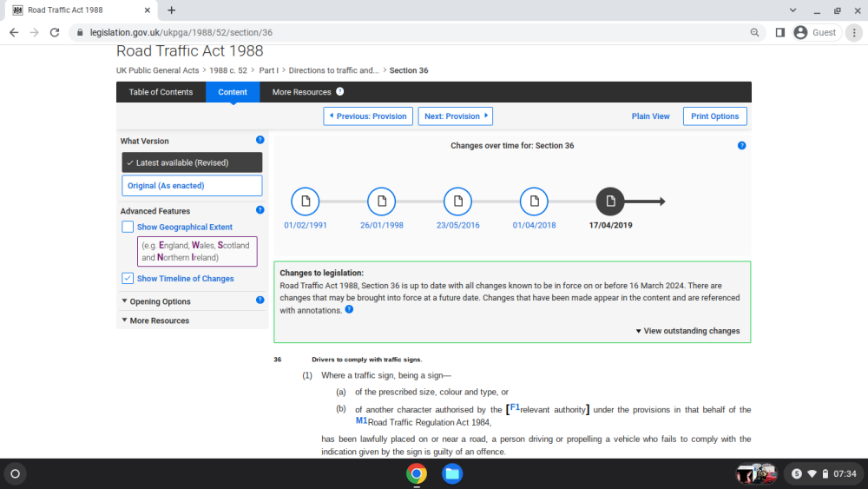Expand View outstanding changes
868x489 pixels.
pos(687,331)
